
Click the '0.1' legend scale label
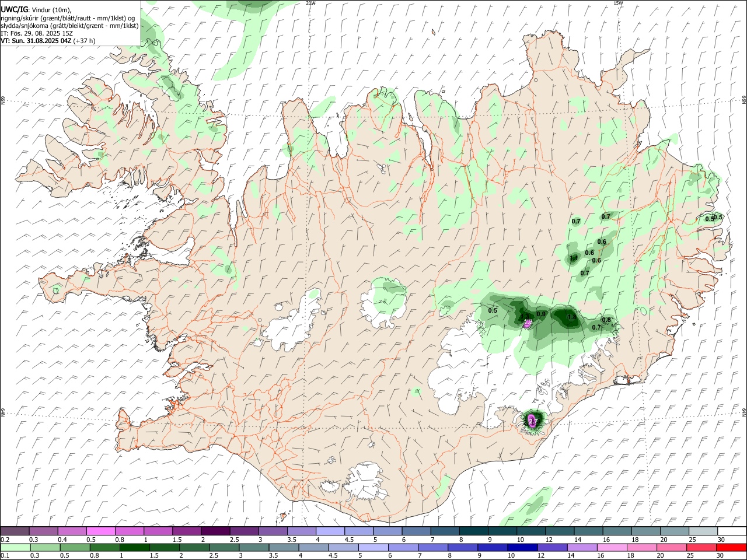(5, 556)
